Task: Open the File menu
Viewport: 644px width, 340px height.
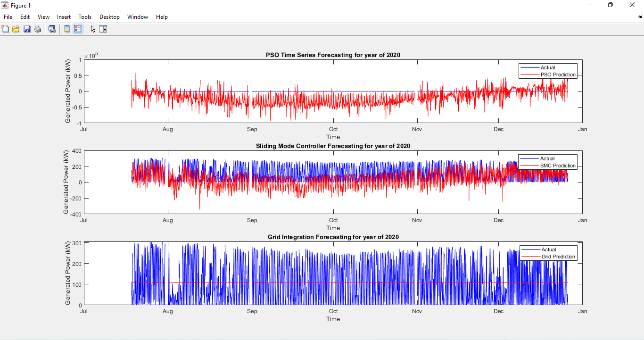Action: tap(8, 17)
